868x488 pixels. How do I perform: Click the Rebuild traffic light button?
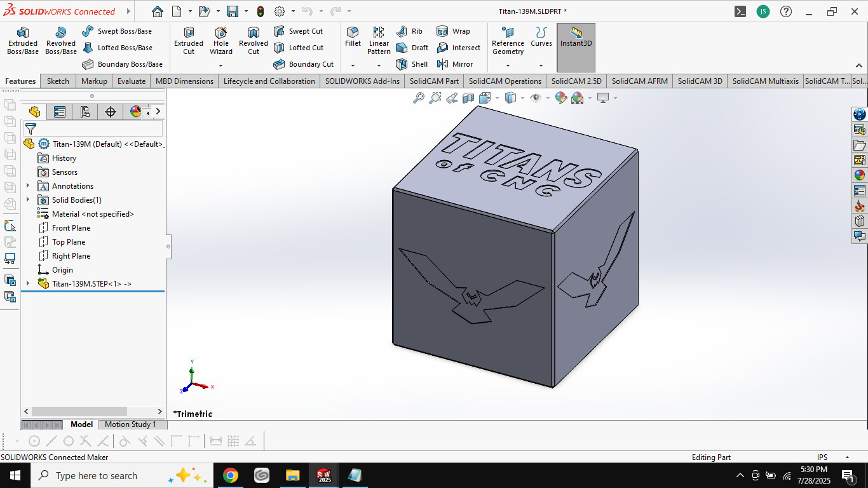(x=261, y=11)
